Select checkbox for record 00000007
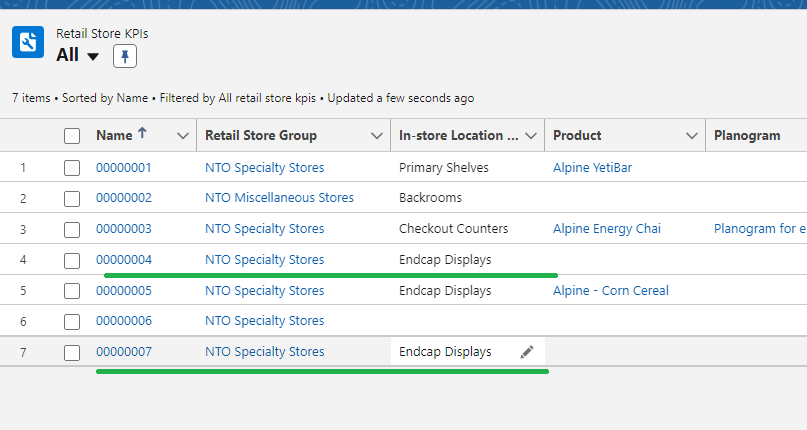807x430 pixels. tap(72, 352)
